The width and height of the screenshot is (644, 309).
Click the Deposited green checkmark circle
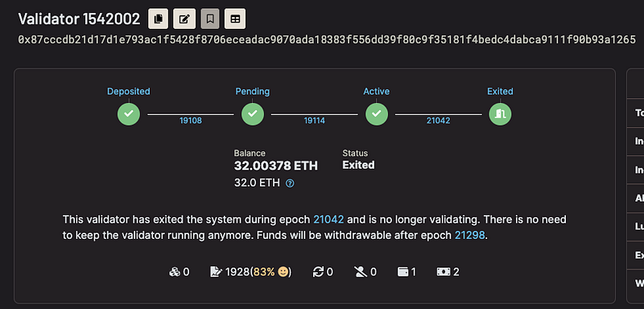[129, 113]
